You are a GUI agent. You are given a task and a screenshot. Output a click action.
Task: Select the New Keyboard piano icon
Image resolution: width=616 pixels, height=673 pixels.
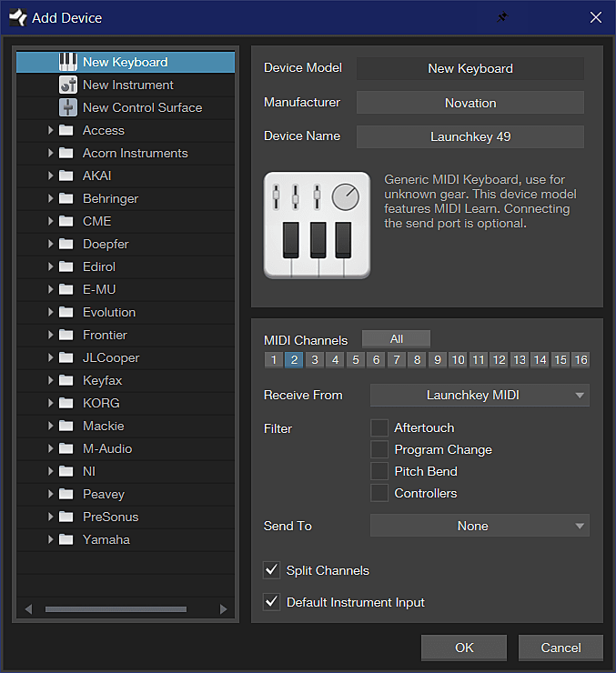[68, 62]
